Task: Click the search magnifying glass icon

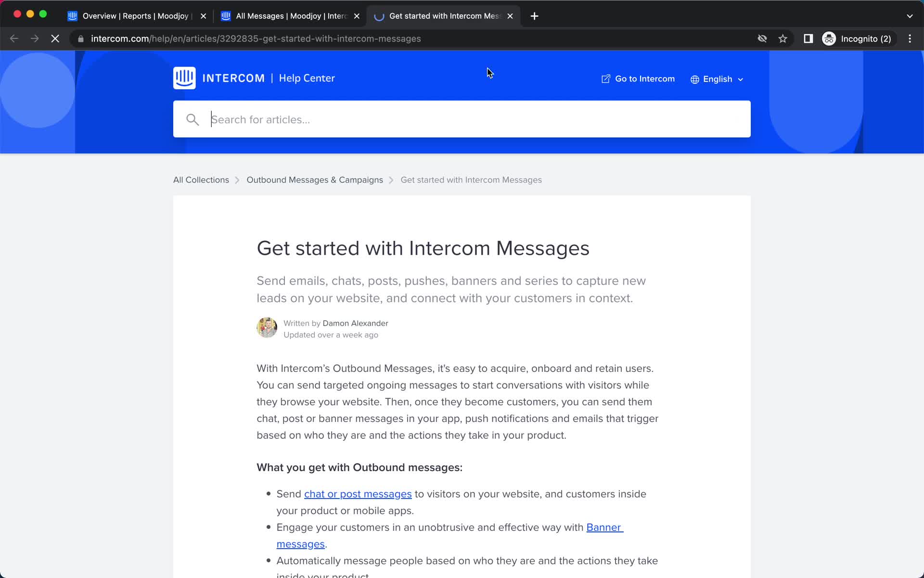Action: [192, 119]
